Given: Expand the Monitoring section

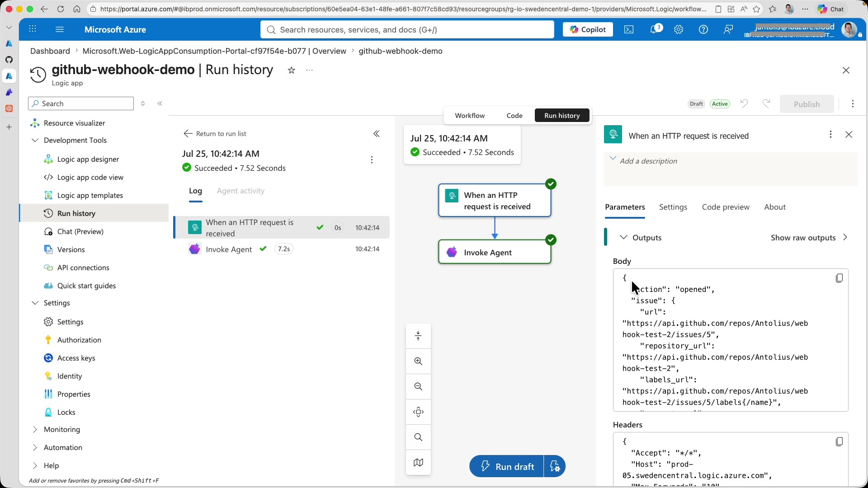Looking at the screenshot, I should 35,430.
